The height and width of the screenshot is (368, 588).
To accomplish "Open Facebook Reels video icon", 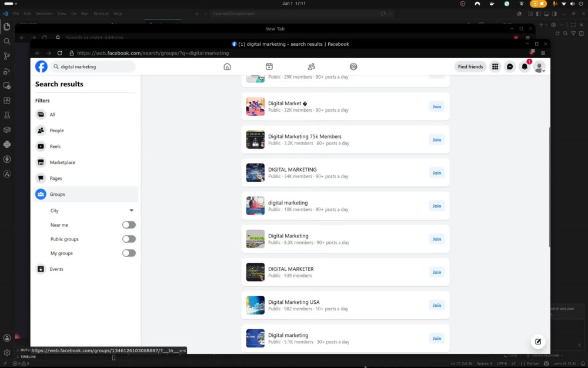I will (x=269, y=66).
